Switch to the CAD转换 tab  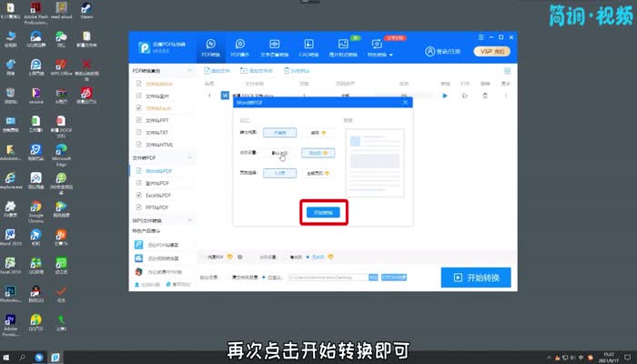pyautogui.click(x=309, y=47)
